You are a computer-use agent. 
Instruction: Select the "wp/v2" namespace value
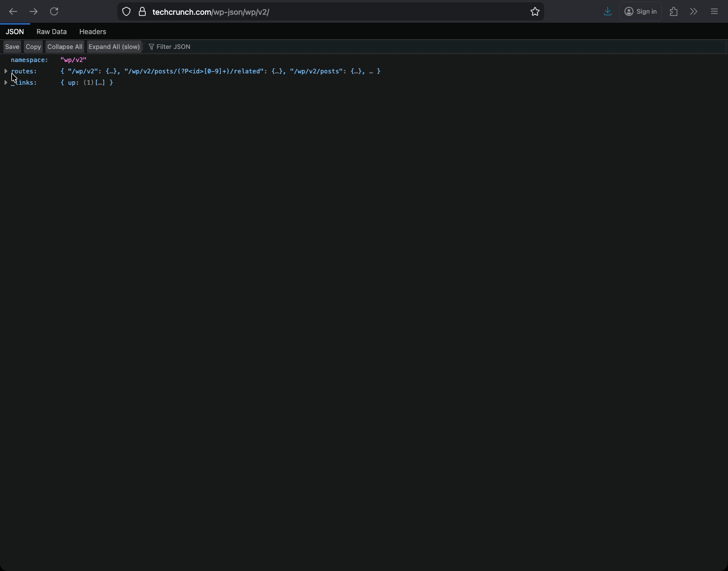coord(73,60)
